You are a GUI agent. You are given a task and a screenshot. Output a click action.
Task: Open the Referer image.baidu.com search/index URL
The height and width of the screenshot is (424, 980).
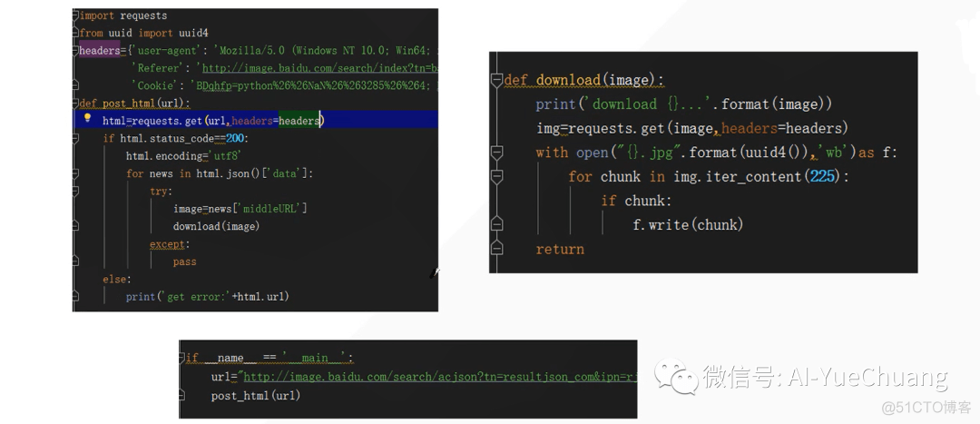tap(318, 68)
